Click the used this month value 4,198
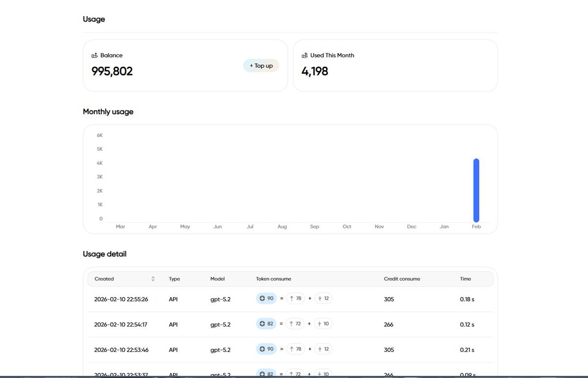 (x=315, y=71)
